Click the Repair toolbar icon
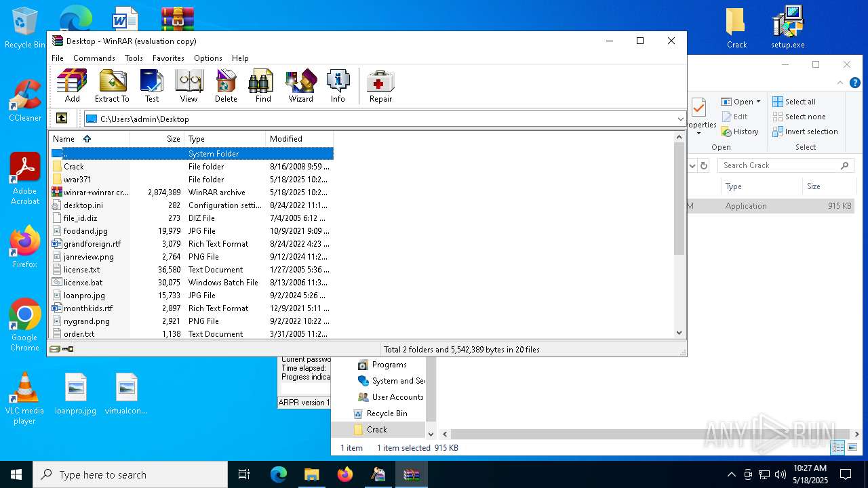868x488 pixels. (x=380, y=86)
